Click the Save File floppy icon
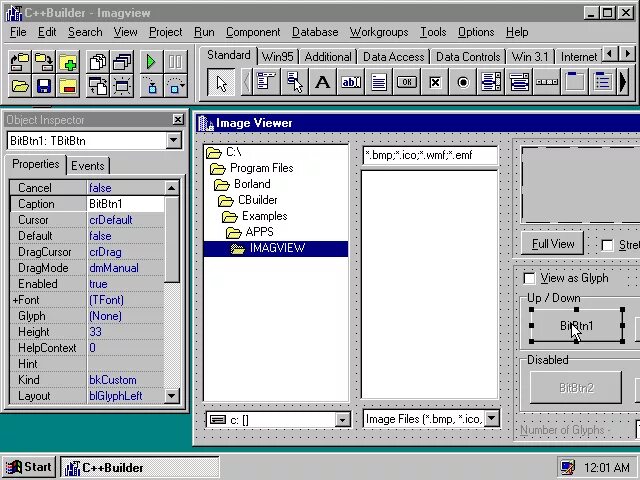 click(x=44, y=86)
